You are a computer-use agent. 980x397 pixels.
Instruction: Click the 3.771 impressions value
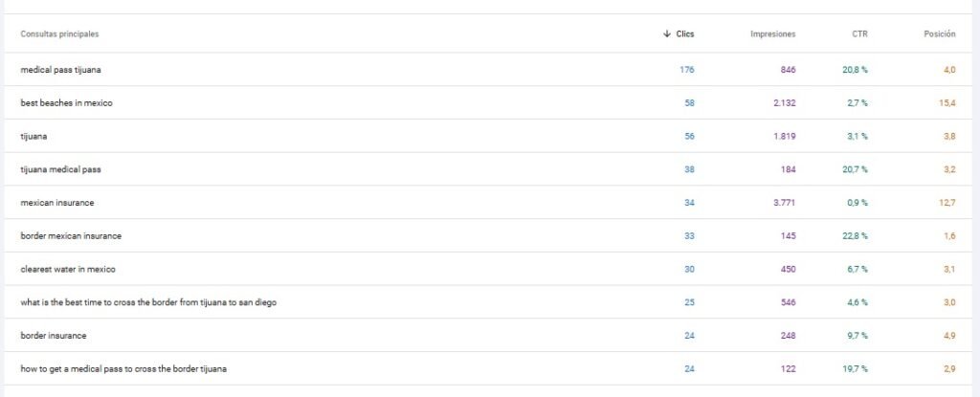click(x=785, y=203)
